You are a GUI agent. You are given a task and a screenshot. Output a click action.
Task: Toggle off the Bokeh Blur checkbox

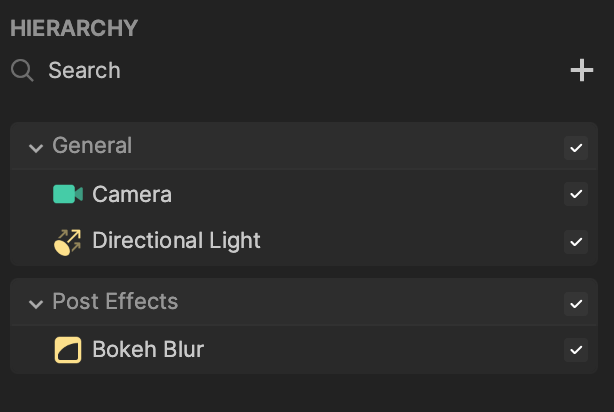(x=576, y=350)
